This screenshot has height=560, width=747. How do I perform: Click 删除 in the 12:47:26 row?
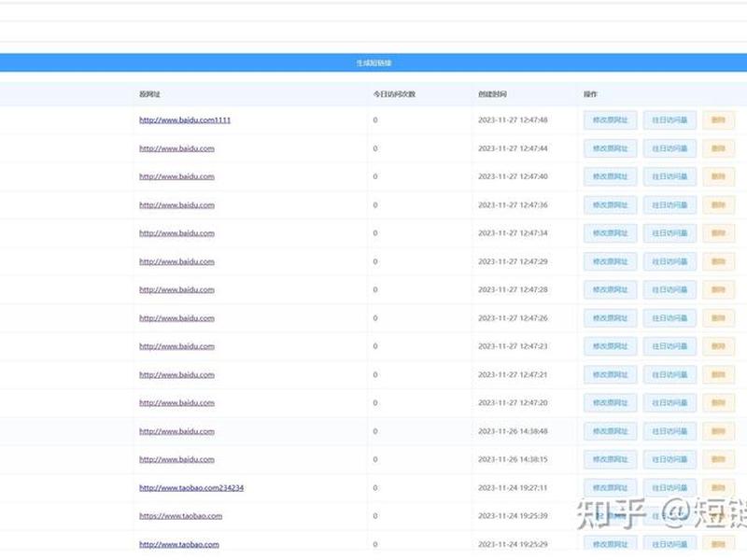pyautogui.click(x=718, y=318)
